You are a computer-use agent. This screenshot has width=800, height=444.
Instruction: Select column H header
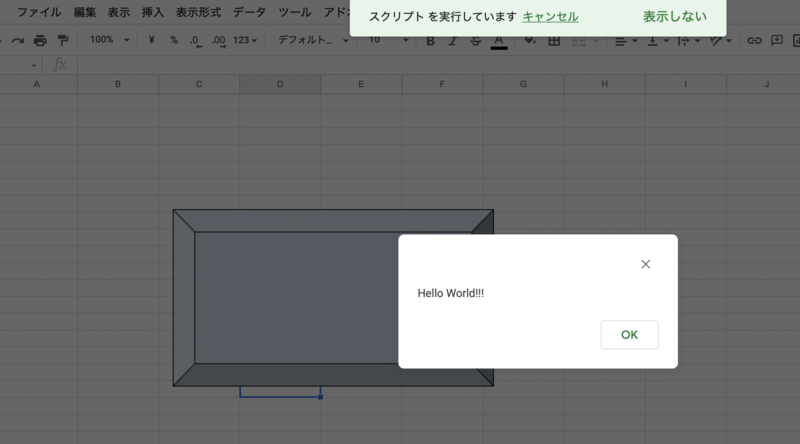click(x=605, y=84)
